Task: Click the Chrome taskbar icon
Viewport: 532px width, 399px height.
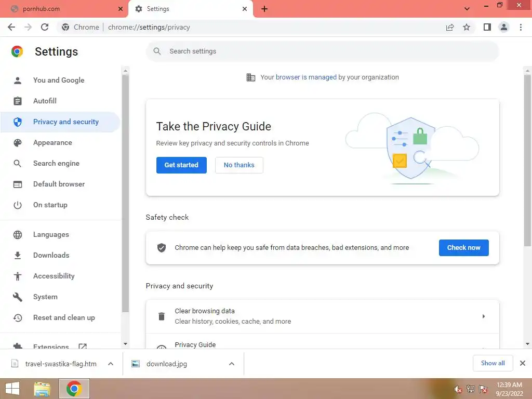Action: coord(74,389)
